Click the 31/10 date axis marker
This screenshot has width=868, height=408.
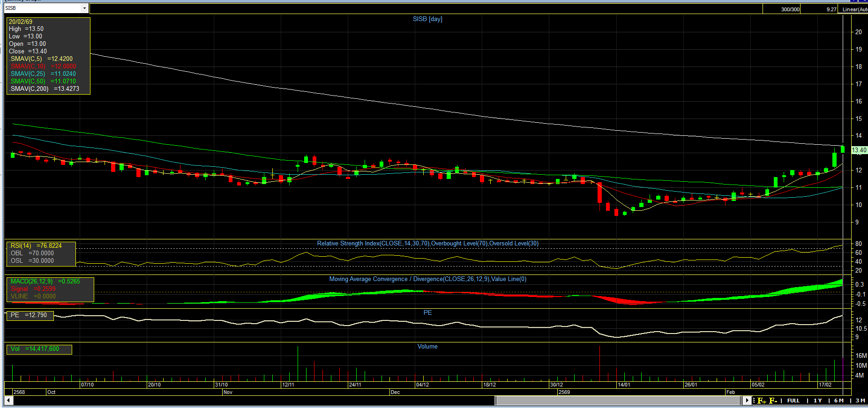[x=221, y=385]
